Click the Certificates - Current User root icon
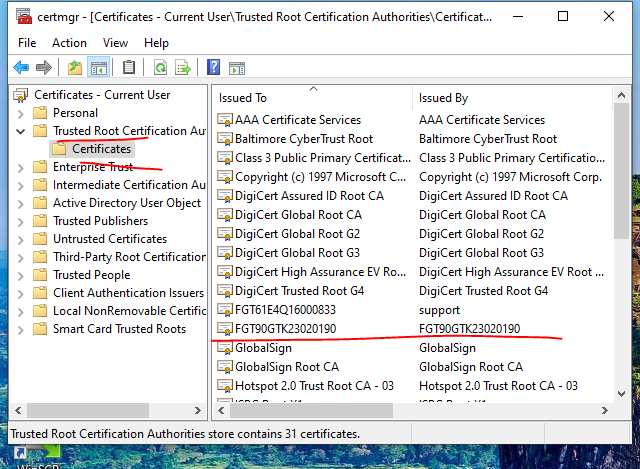The width and height of the screenshot is (640, 469). [x=20, y=95]
